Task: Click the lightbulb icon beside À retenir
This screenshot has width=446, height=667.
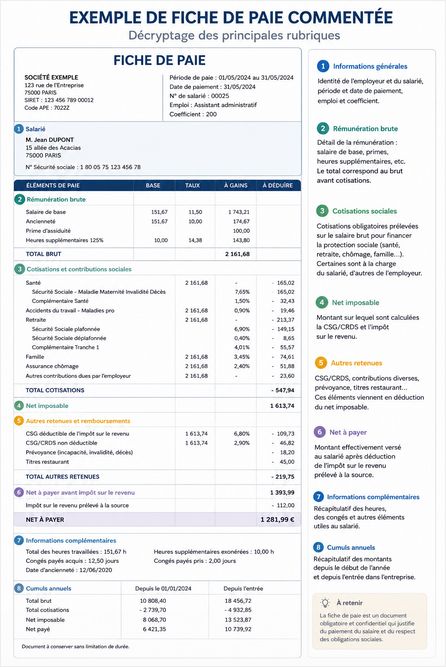Action: pyautogui.click(x=325, y=602)
